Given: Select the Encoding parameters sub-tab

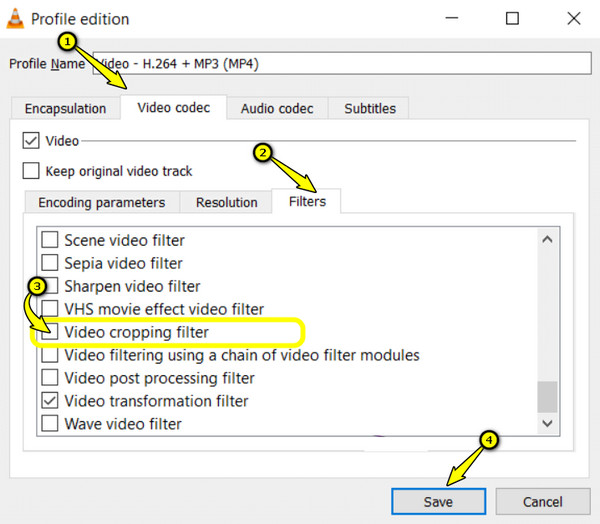Looking at the screenshot, I should point(102,202).
